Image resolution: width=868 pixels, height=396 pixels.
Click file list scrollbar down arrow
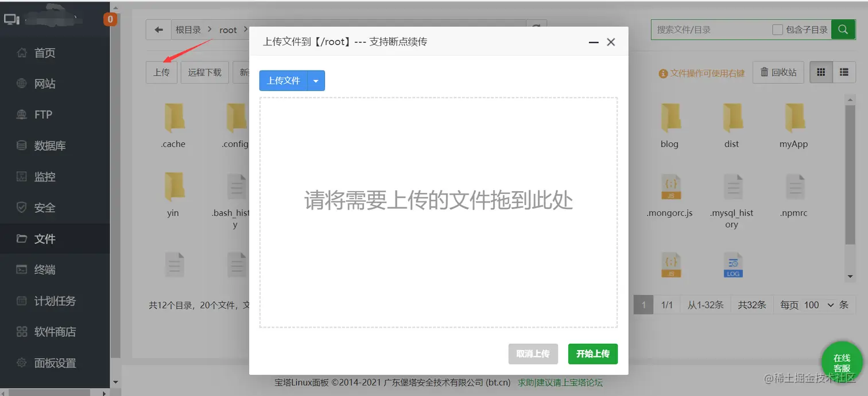850,277
